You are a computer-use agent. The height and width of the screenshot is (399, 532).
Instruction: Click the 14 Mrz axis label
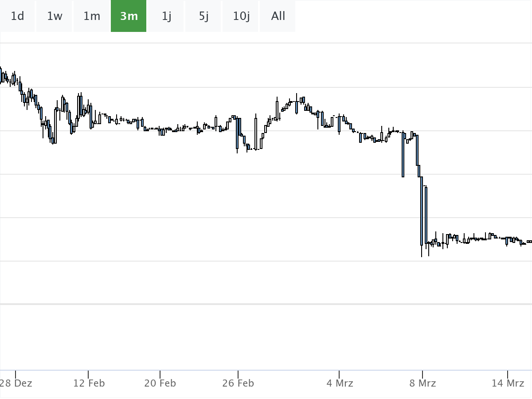[508, 383]
